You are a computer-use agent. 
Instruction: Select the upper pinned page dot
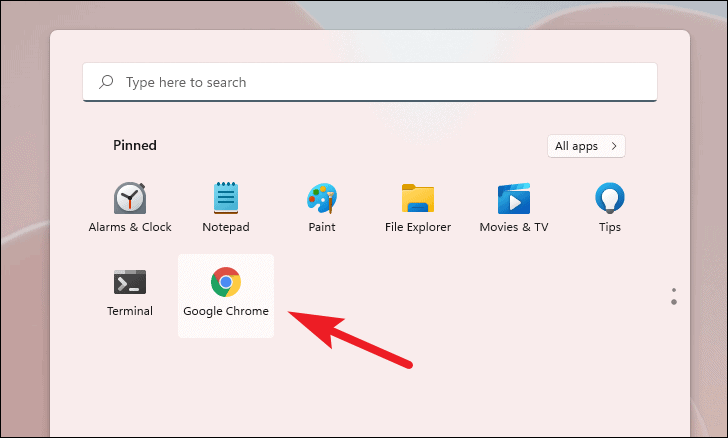coord(674,290)
